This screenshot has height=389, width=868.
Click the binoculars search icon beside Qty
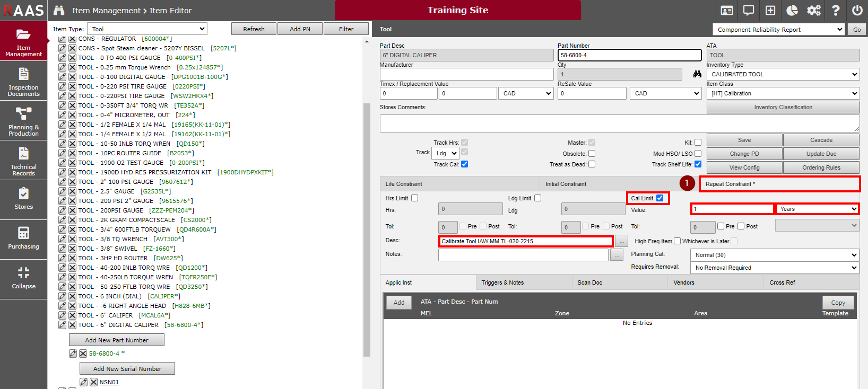coord(697,74)
